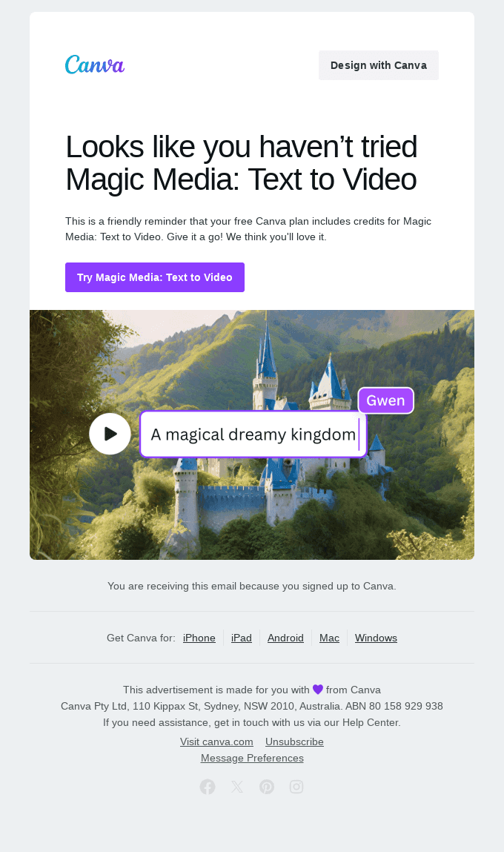This screenshot has height=852, width=504.
Task: Click the Canva logo
Action: point(95,65)
